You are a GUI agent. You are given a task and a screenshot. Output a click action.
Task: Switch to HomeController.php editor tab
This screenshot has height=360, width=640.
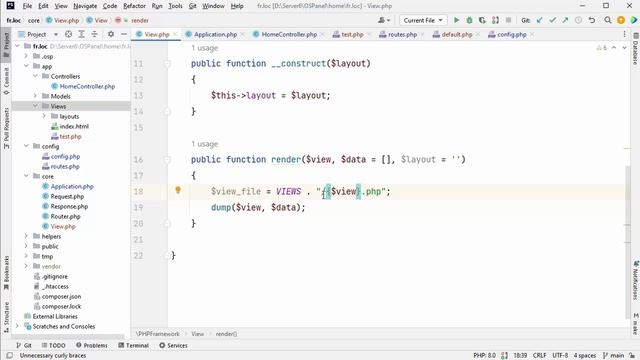(289, 34)
